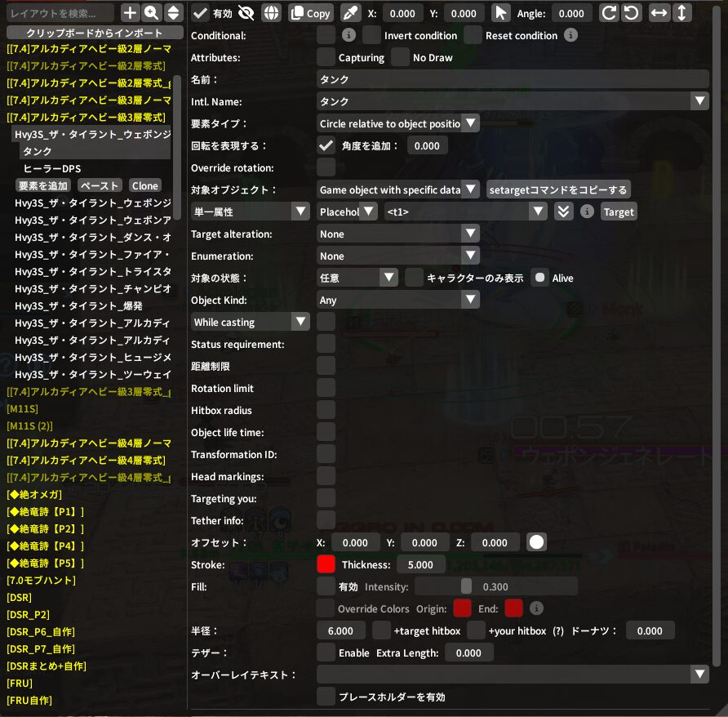Click the Clone button

[x=145, y=185]
